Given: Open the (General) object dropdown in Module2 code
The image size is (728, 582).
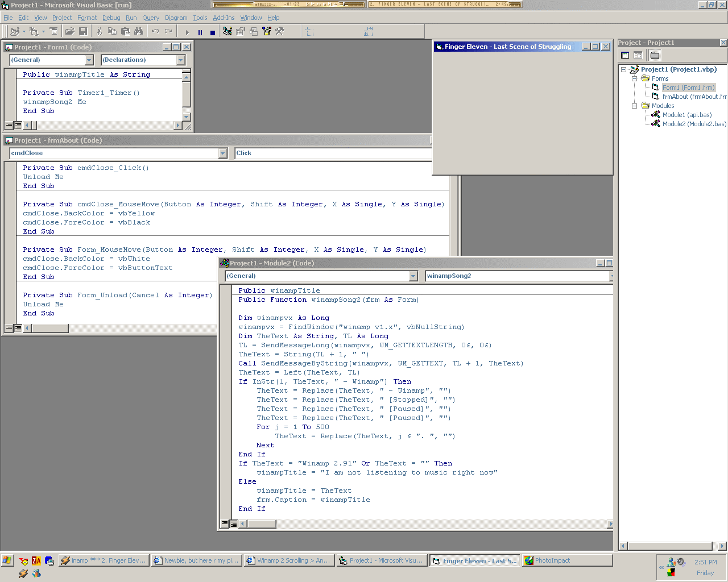Looking at the screenshot, I should point(413,276).
